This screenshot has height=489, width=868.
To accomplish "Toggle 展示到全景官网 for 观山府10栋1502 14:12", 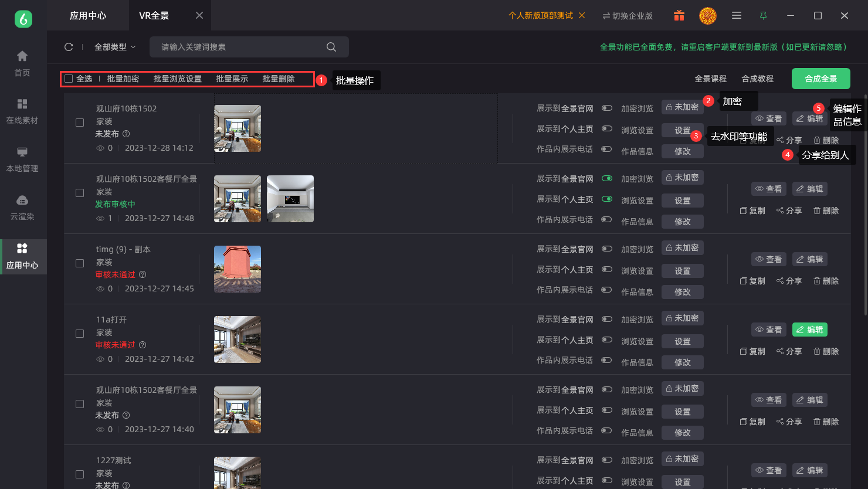I will pyautogui.click(x=607, y=108).
